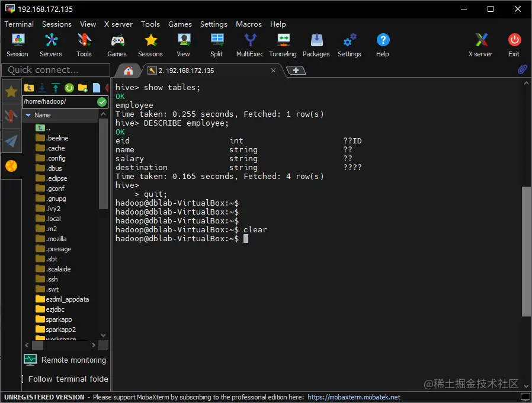Screen dimensions: 532x403
Task: Click the terminal scrollbar thumb
Action: [x=526, y=251]
